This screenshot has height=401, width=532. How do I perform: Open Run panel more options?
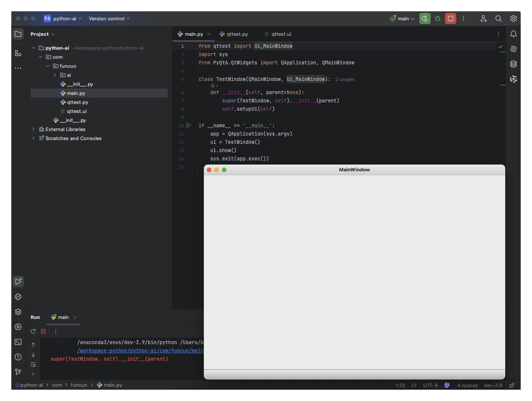[56, 331]
